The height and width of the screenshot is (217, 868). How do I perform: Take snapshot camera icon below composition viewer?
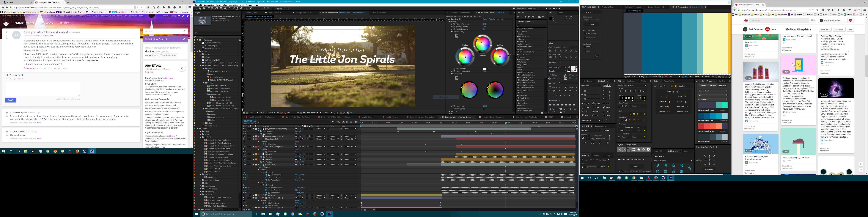click(x=278, y=113)
